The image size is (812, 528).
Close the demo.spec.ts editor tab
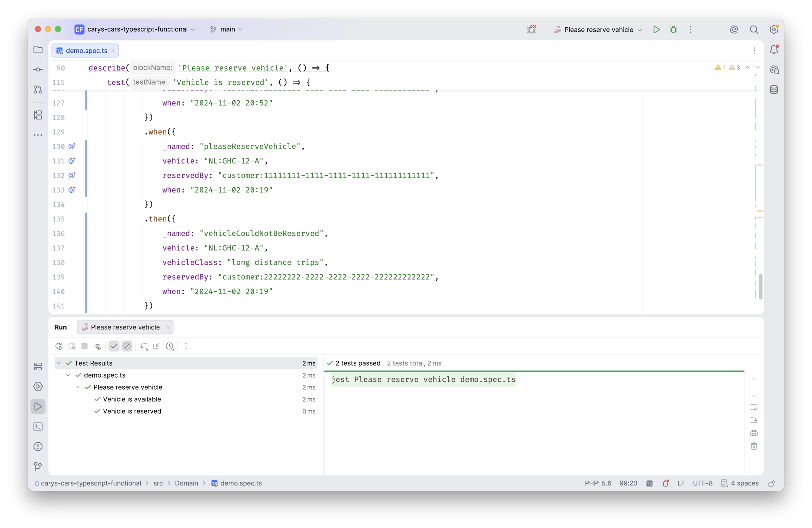click(113, 50)
